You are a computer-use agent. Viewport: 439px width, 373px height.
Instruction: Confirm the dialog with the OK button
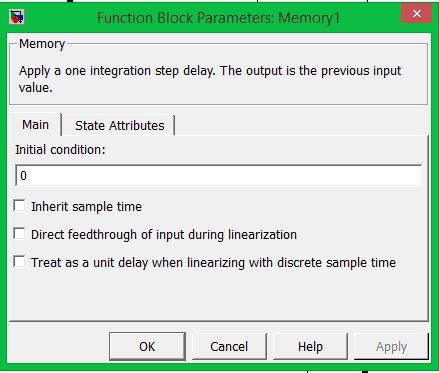pyautogui.click(x=147, y=346)
